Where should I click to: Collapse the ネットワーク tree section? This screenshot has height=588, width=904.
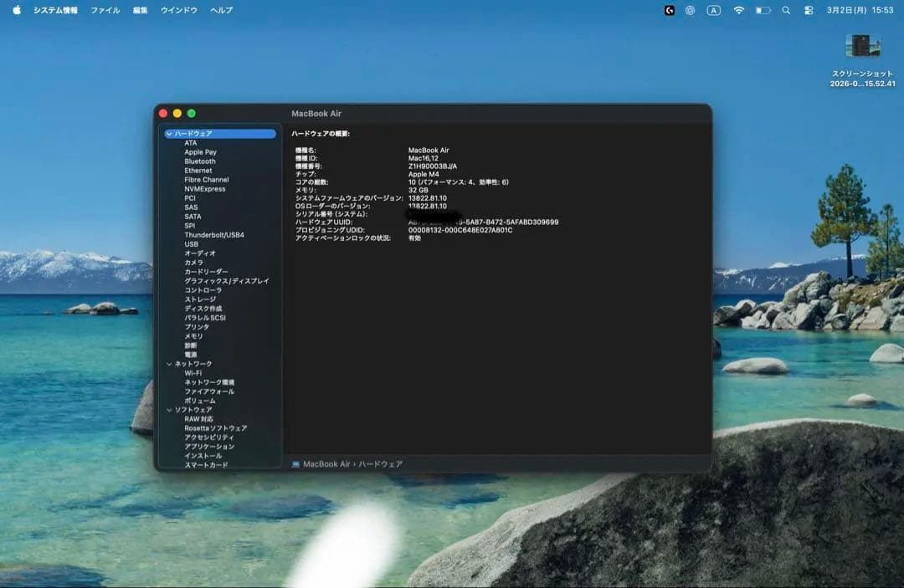pyautogui.click(x=169, y=364)
